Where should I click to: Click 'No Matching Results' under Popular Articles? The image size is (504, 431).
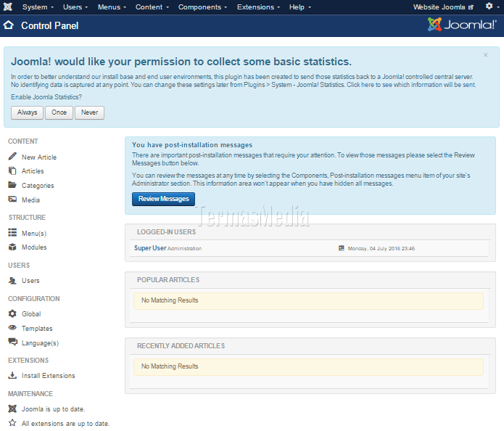click(x=170, y=300)
